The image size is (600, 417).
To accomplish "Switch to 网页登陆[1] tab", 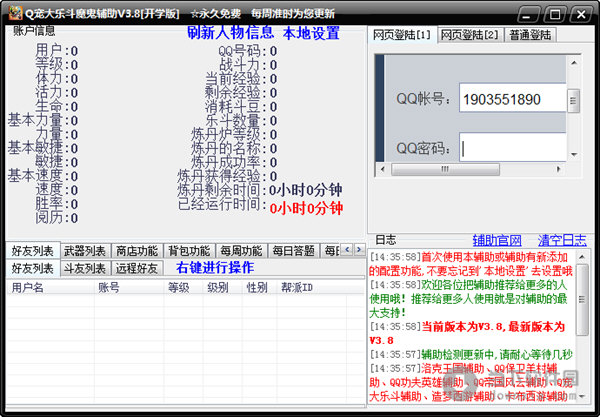I will (402, 35).
